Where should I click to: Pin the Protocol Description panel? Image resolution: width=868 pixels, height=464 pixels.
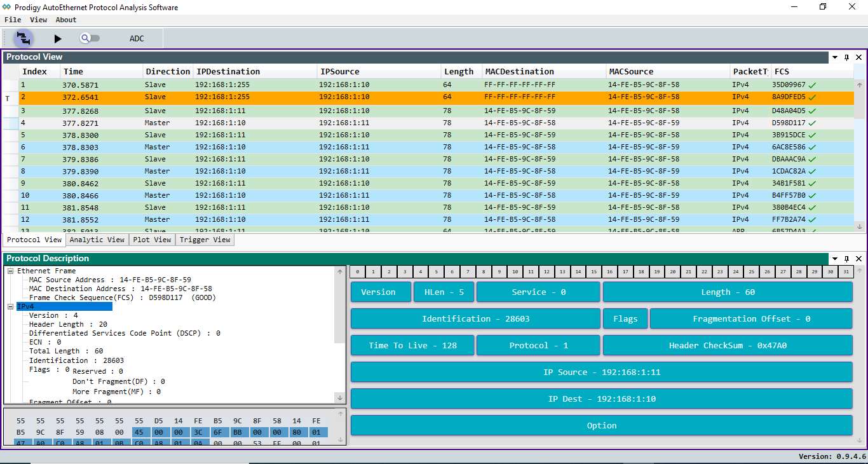[x=846, y=259]
